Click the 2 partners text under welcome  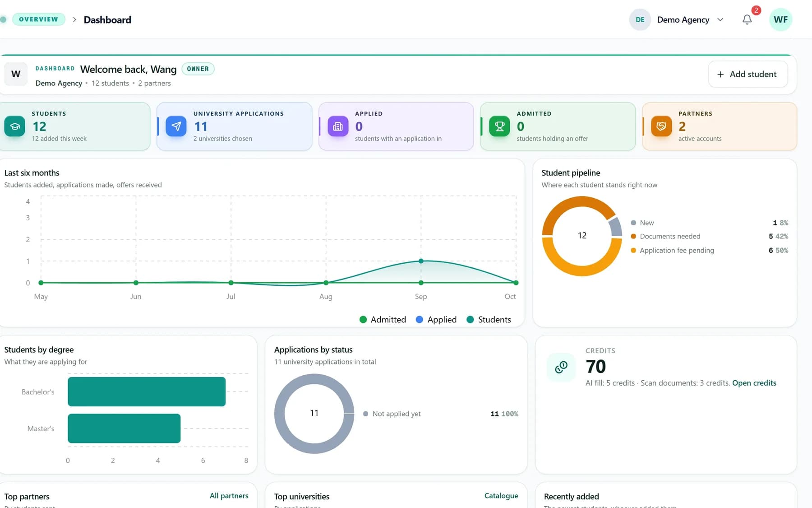click(154, 84)
